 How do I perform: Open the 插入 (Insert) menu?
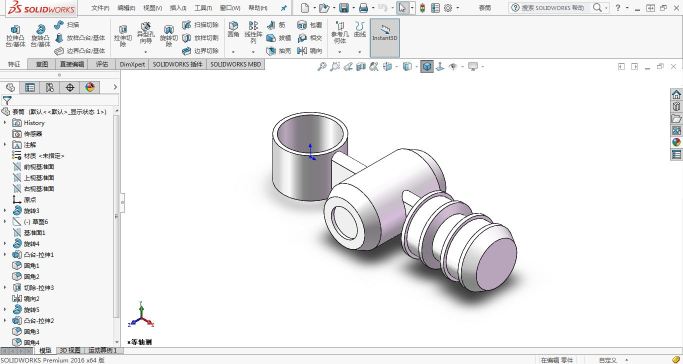point(178,8)
